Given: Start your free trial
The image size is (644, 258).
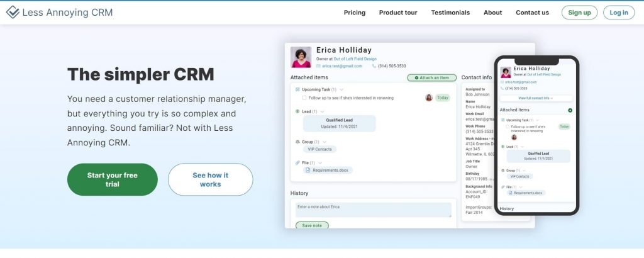Looking at the screenshot, I should [112, 179].
